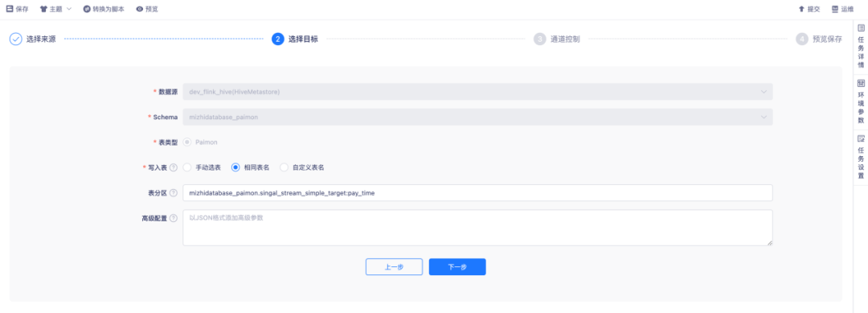Click into the 表分区 input field

click(x=477, y=193)
